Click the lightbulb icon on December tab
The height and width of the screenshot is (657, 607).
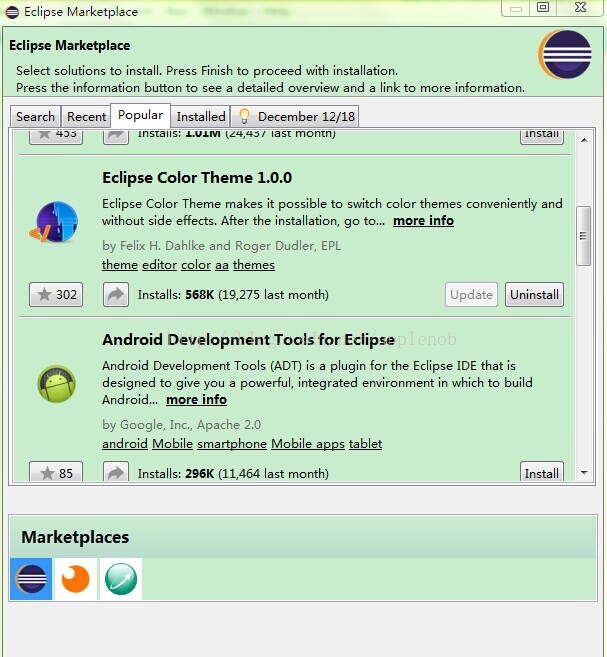[x=244, y=116]
